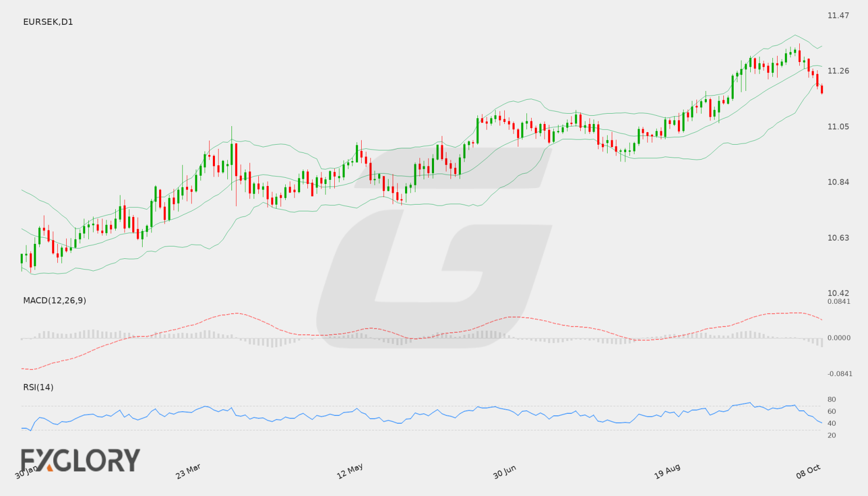
Task: Select the RSI 20 level label
Action: coord(832,435)
